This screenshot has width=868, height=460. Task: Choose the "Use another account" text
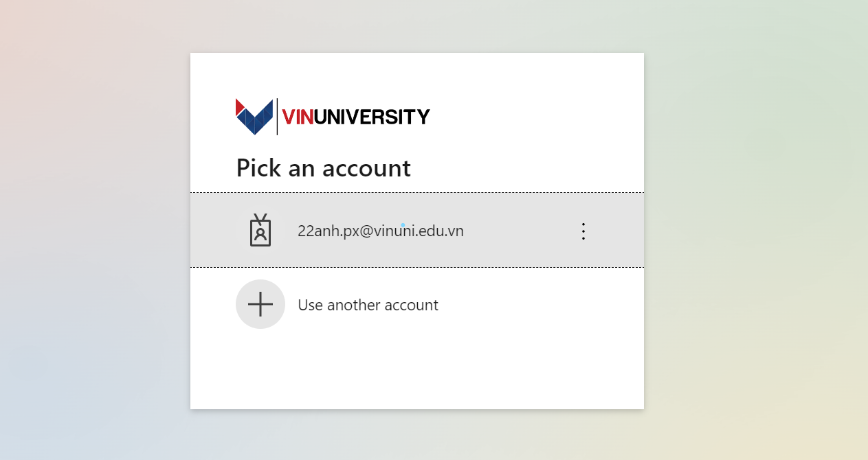tap(368, 305)
